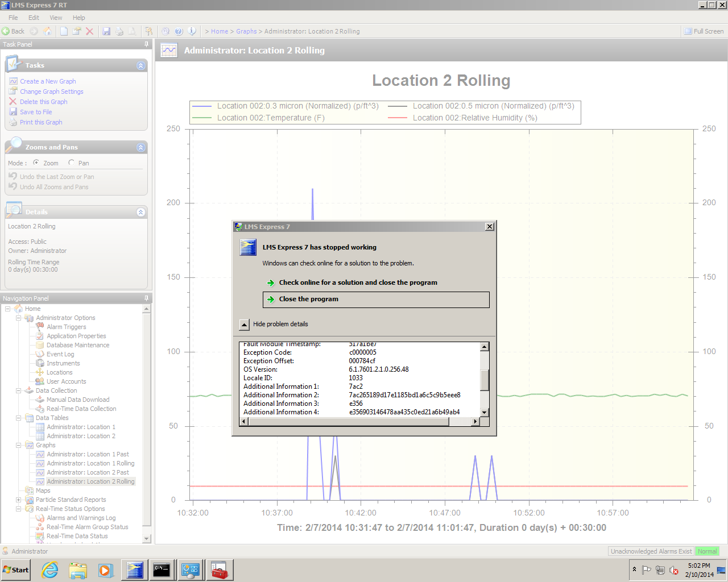728x582 pixels.
Task: Collapse the Data Collection tree node
Action: pyautogui.click(x=19, y=390)
